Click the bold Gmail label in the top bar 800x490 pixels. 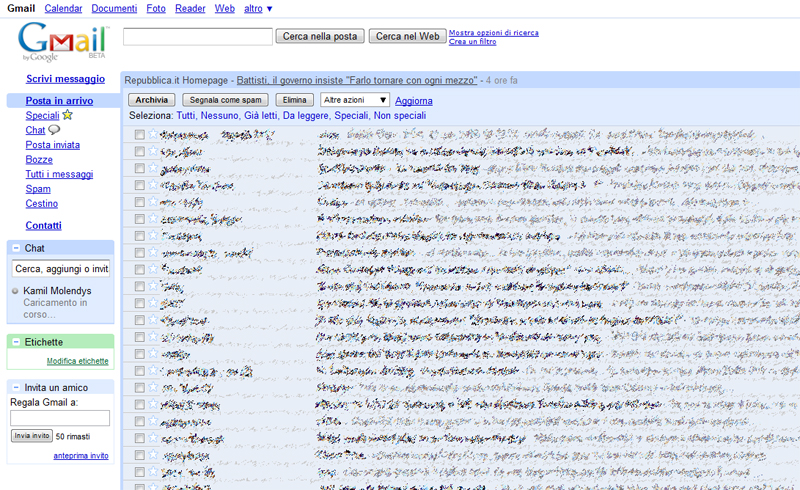tap(21, 8)
